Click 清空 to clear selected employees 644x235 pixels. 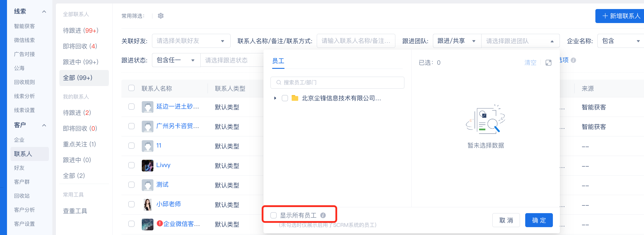(x=530, y=63)
